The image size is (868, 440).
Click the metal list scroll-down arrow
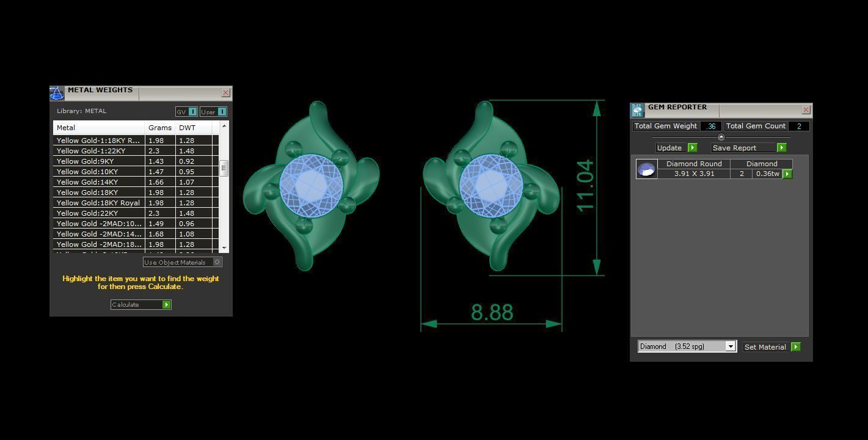pos(224,248)
